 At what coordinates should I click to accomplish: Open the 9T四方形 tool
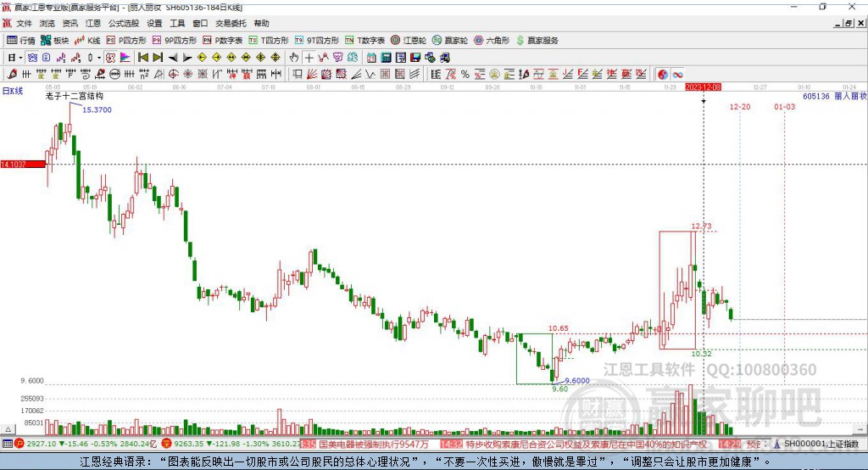tap(317, 41)
